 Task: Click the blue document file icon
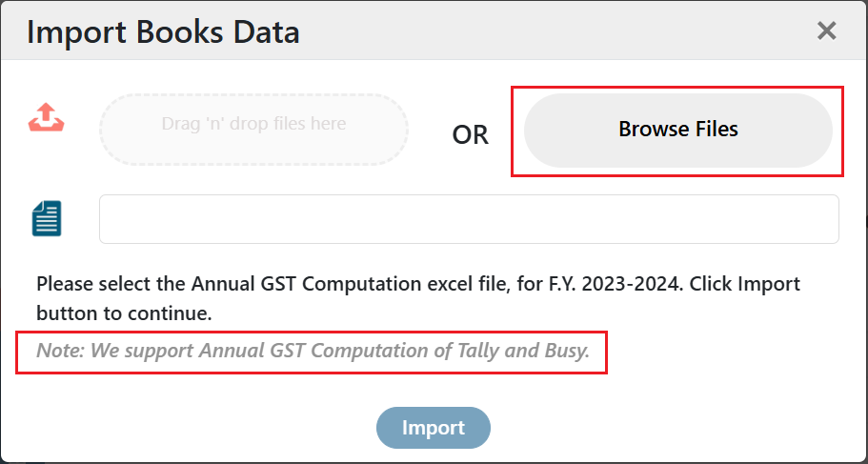click(x=47, y=219)
